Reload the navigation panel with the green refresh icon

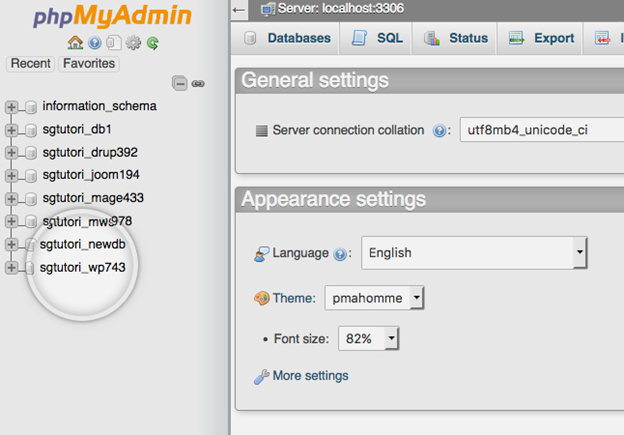click(153, 43)
